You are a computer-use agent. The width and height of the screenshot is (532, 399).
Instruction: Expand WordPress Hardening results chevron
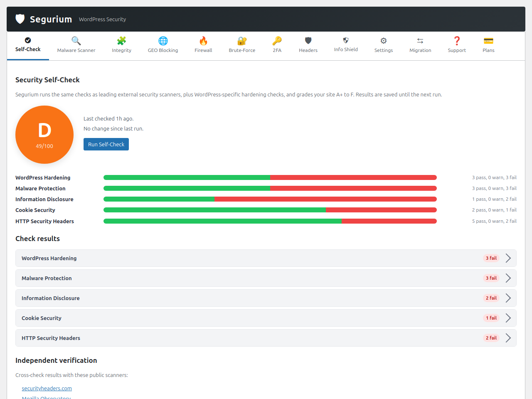508,258
